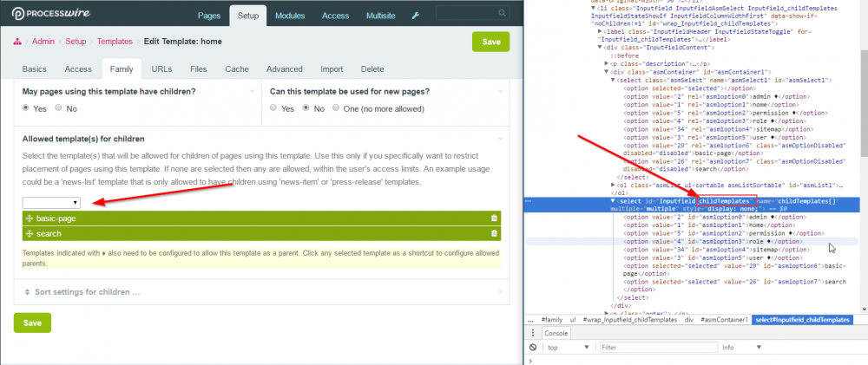This screenshot has height=365, width=868.
Task: Select No for use in new pages
Action: click(x=305, y=108)
